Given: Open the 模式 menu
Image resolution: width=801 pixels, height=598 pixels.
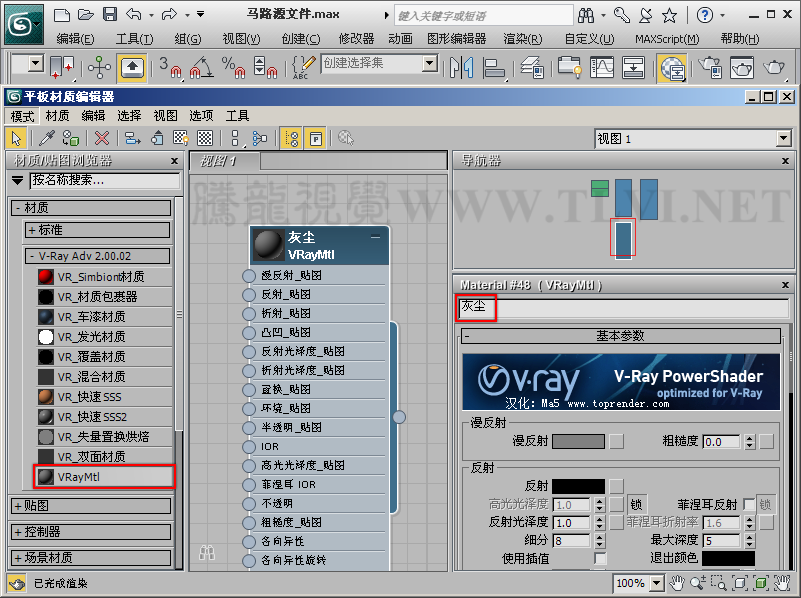Looking at the screenshot, I should tap(22, 116).
